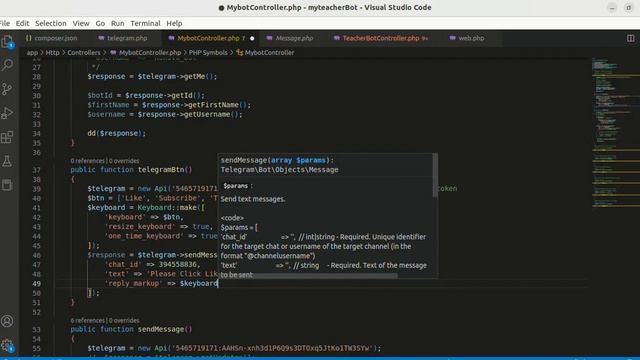Open Run and Debug view
640x360 pixels.
pos(7,113)
